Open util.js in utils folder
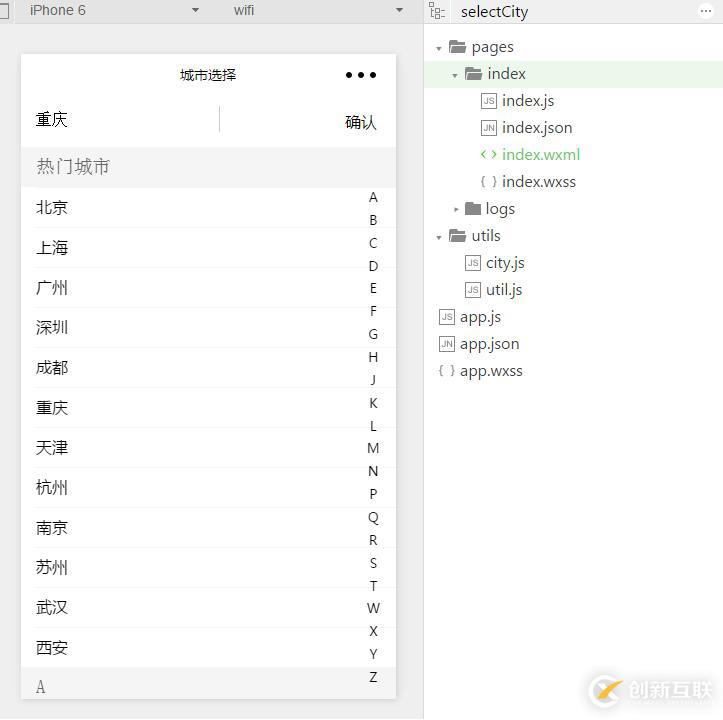723x720 pixels. click(x=504, y=290)
